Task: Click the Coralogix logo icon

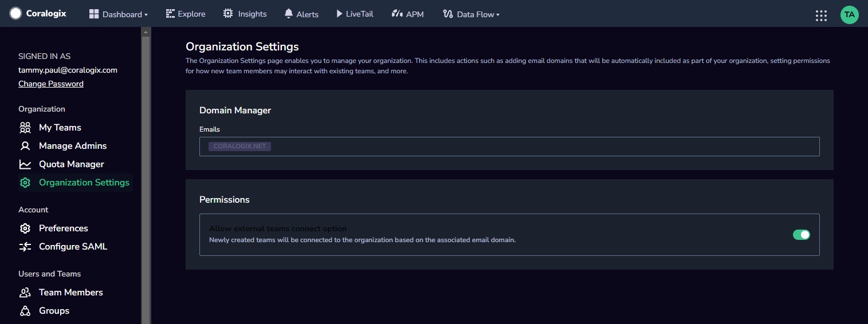Action: (x=15, y=13)
